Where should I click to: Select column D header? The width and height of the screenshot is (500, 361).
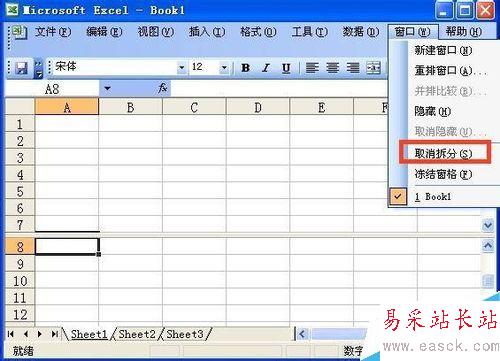pos(258,107)
